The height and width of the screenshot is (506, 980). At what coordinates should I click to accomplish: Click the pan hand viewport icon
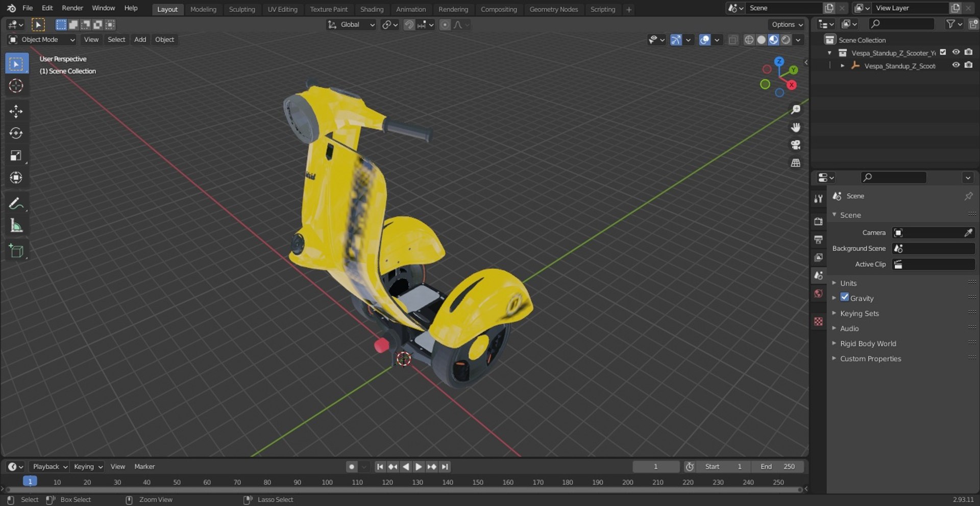[796, 127]
